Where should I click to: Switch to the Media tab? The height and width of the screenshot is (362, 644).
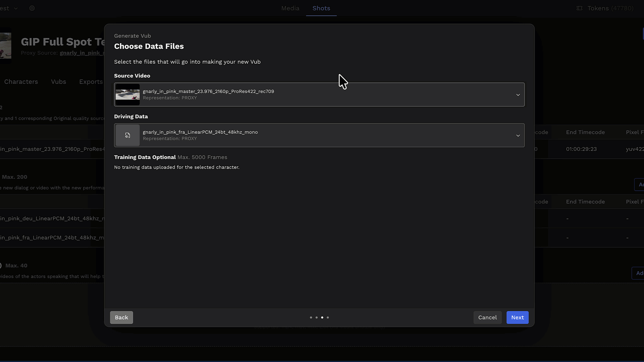point(290,8)
